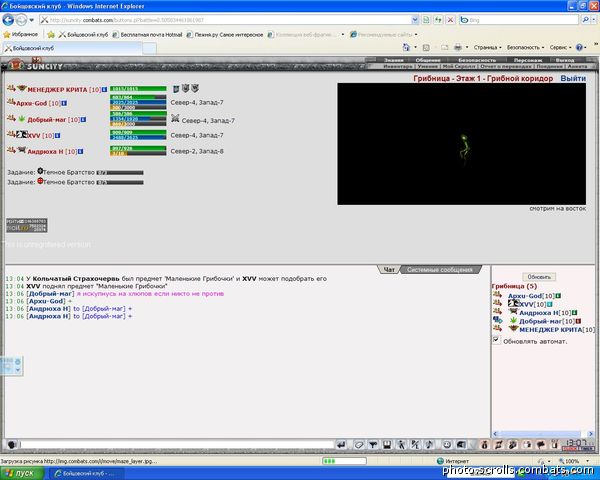Image resolution: width=600 pixels, height=480 pixels.
Task: Open search provider dropdown arrow
Action: coord(594,20)
